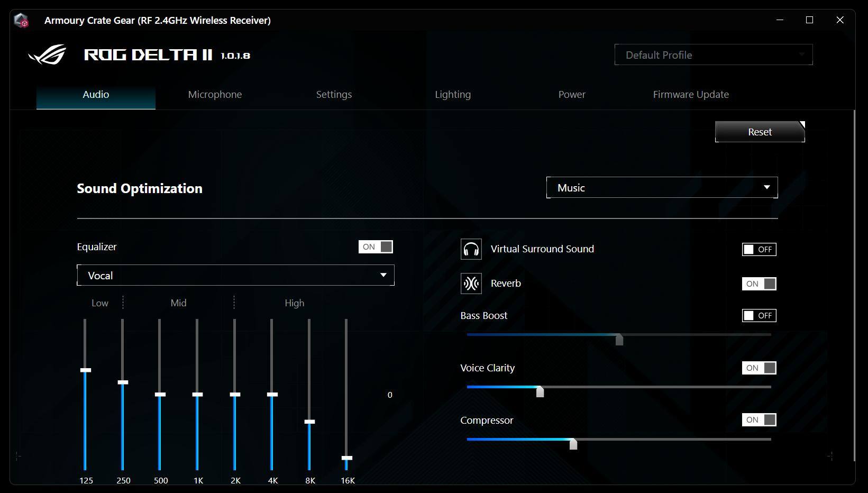The width and height of the screenshot is (868, 493).
Task: Click the ROG logo in header
Action: 48,54
